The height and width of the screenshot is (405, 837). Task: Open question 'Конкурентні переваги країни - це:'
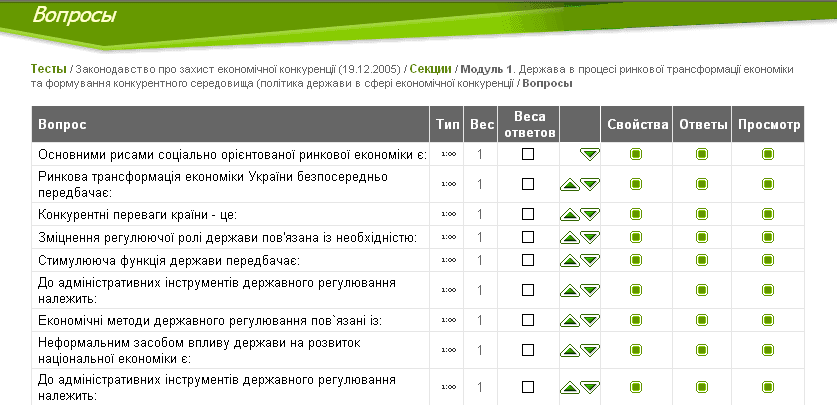(x=136, y=214)
